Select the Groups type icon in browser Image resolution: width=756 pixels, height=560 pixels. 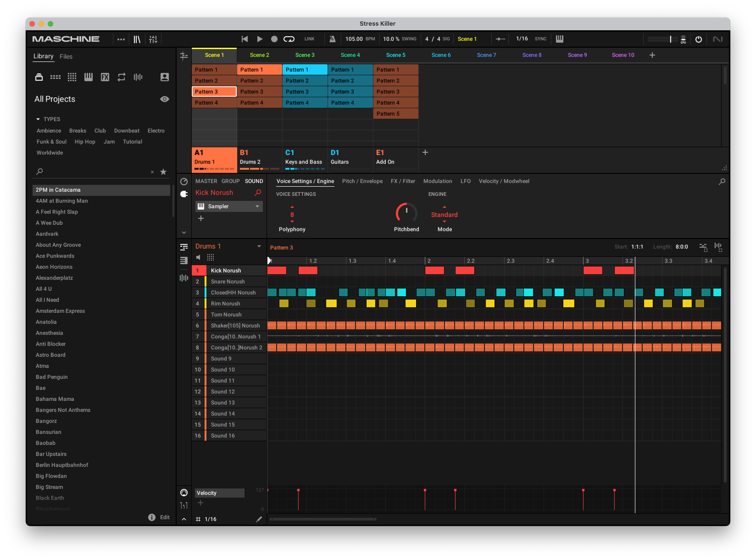(x=55, y=77)
